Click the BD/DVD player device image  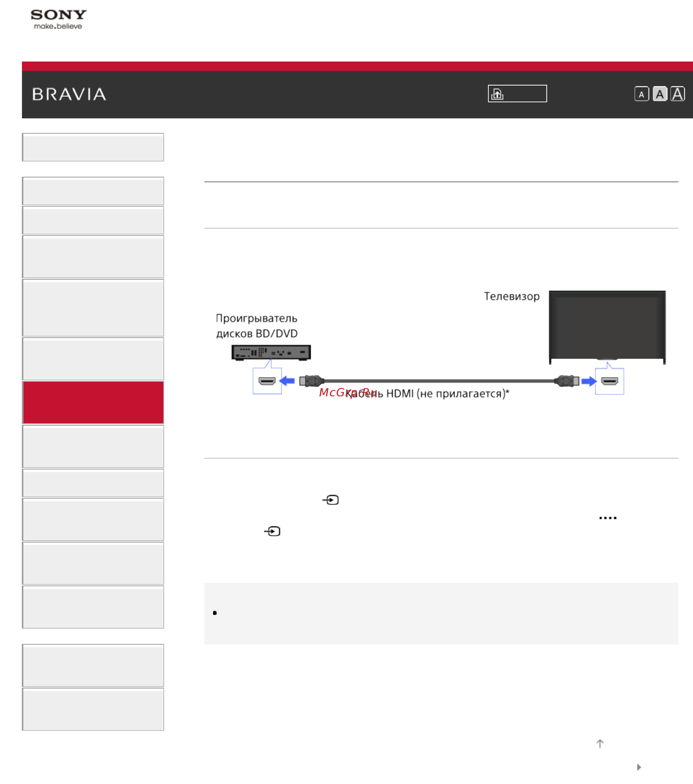pos(271,352)
